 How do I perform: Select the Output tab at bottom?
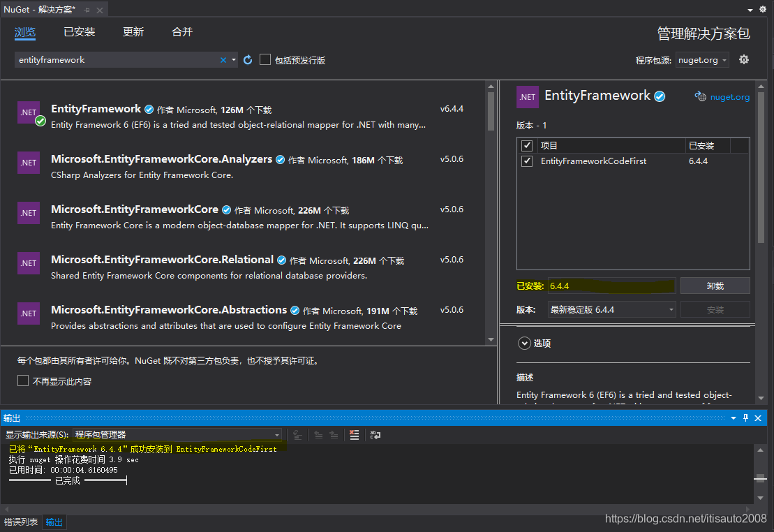point(54,522)
